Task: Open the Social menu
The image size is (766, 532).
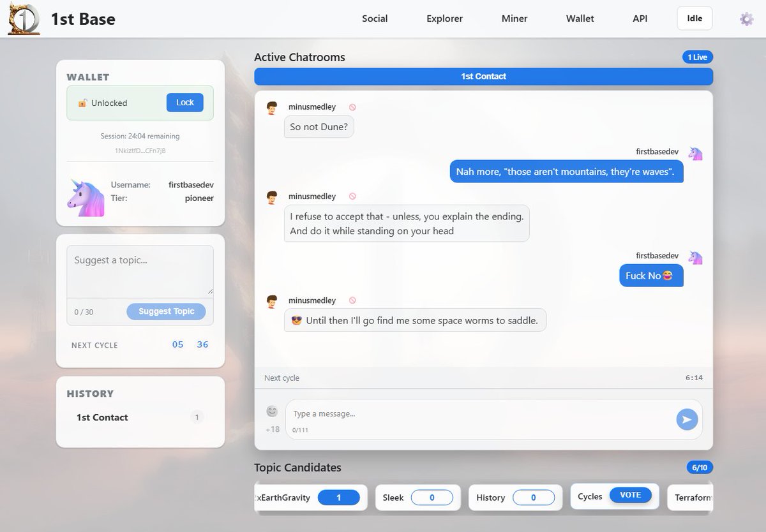Action: [x=375, y=18]
